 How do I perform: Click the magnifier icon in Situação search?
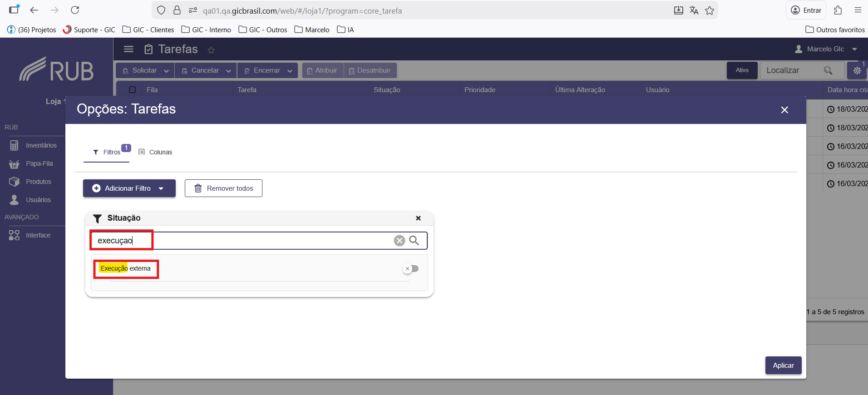click(414, 241)
